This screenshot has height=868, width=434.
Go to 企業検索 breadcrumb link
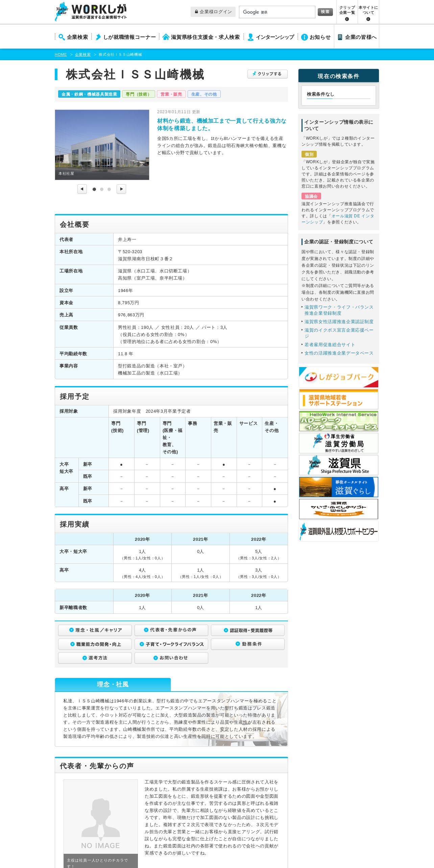(x=83, y=54)
